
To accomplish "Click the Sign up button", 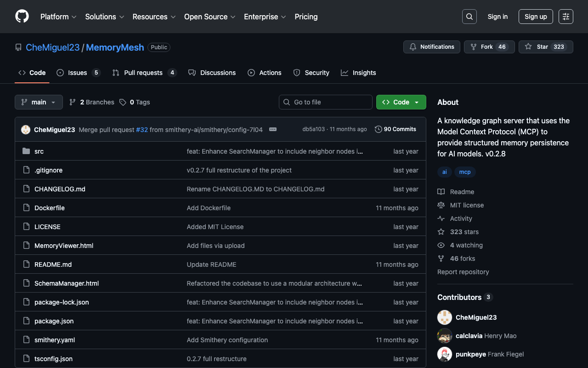I will click(x=535, y=17).
